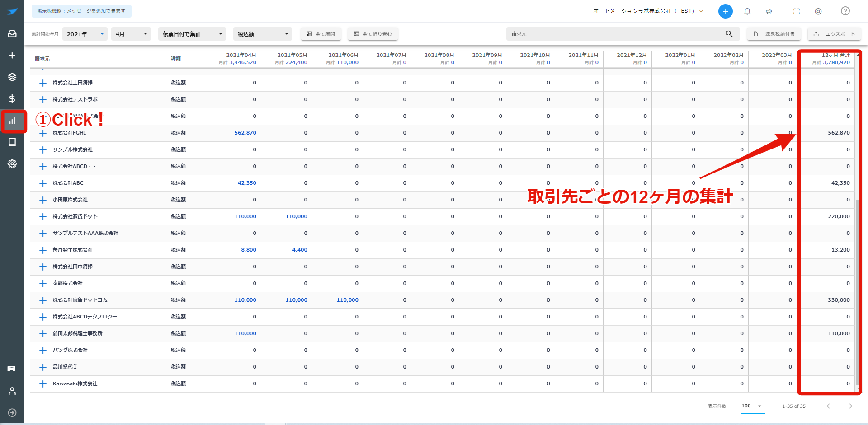This screenshot has width=868, height=425.
Task: Open the help question mark icon
Action: 845,11
